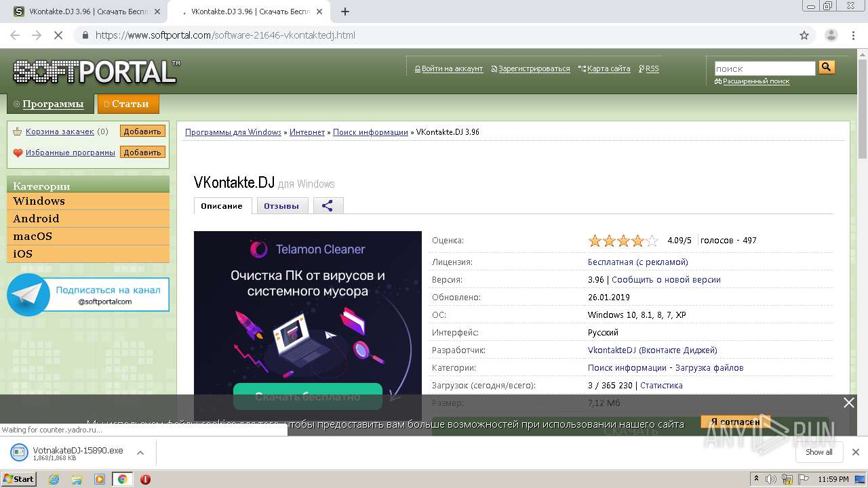
Task: Click Бесплатная (с рекламой) license link
Action: tap(637, 262)
